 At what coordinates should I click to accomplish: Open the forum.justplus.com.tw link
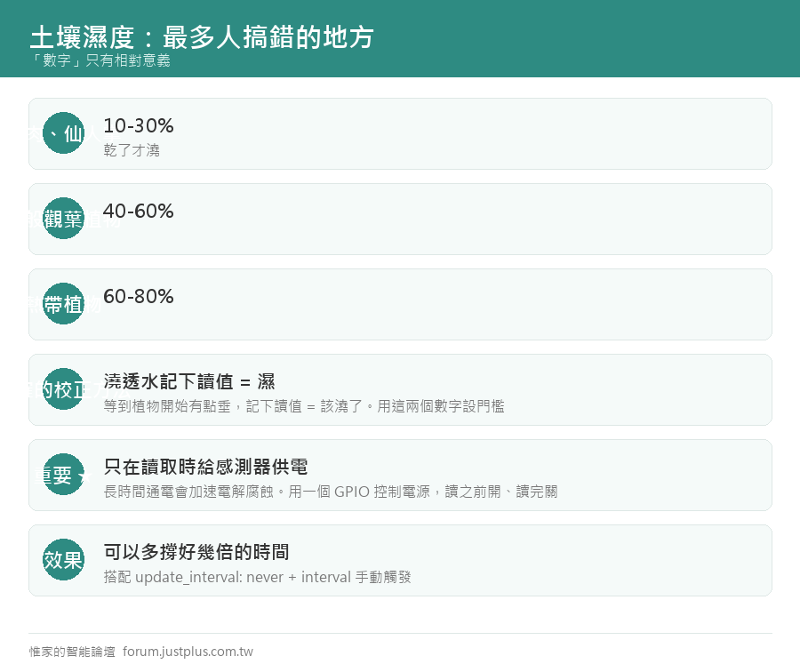point(188,652)
